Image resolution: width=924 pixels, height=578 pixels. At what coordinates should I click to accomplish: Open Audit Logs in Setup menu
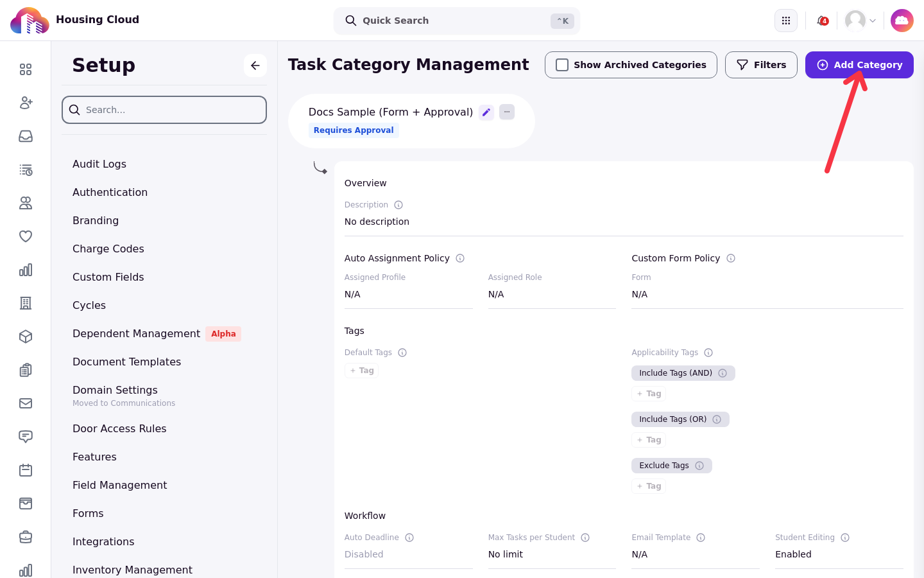click(99, 164)
